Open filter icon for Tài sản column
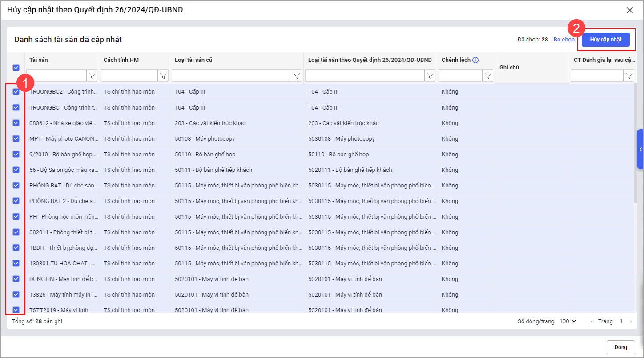Image resolution: width=644 pixels, height=358 pixels. coord(92,76)
